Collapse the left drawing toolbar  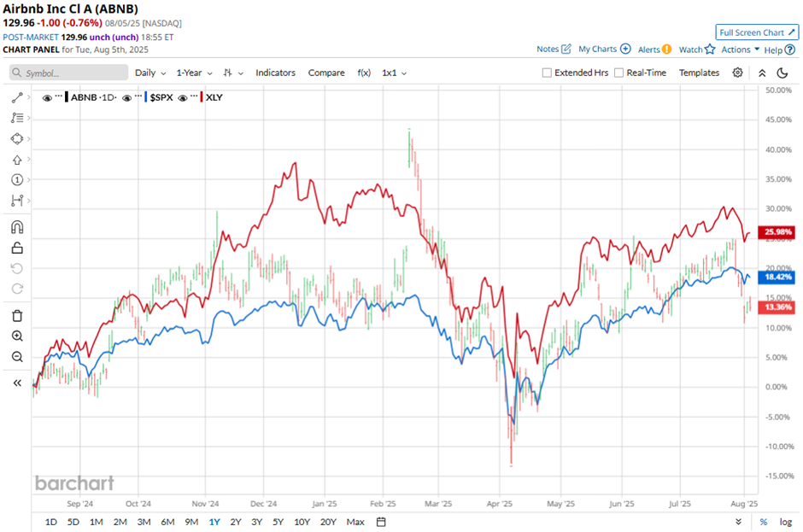(x=17, y=383)
